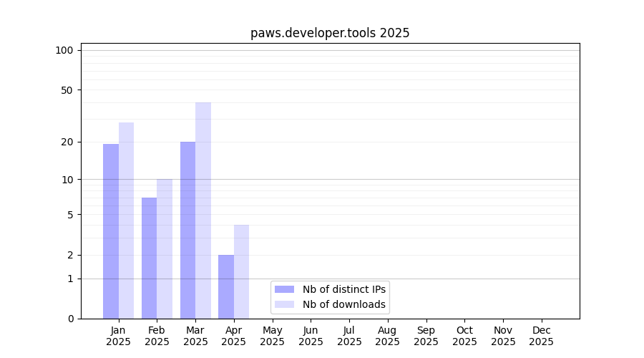Select the April distinct IPs bar
This screenshot has width=644, height=358.
point(226,286)
